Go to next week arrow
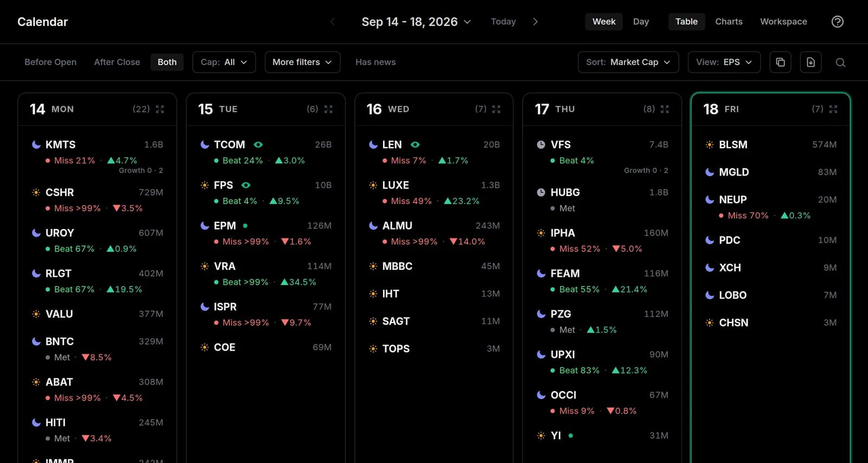The image size is (868, 463). pyautogui.click(x=535, y=22)
